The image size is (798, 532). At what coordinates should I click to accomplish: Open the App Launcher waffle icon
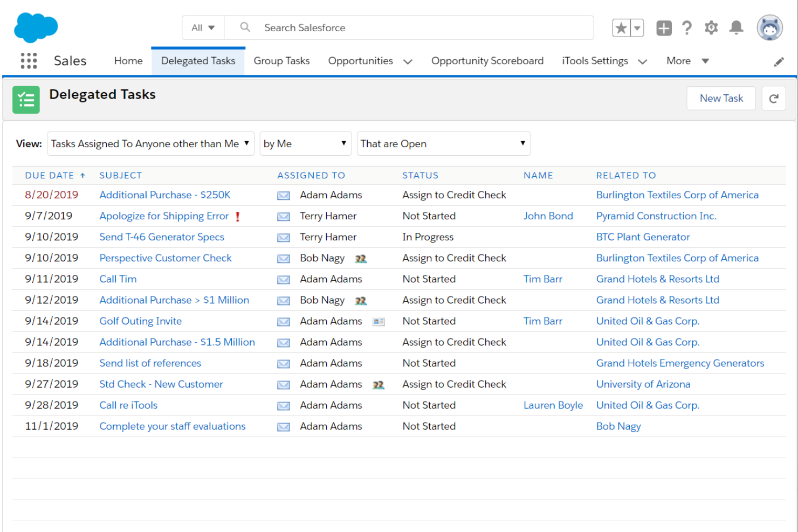pos(28,60)
